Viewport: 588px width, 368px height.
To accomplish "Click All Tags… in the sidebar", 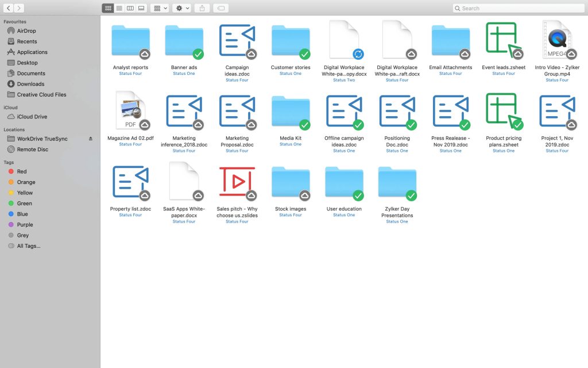I will (29, 246).
